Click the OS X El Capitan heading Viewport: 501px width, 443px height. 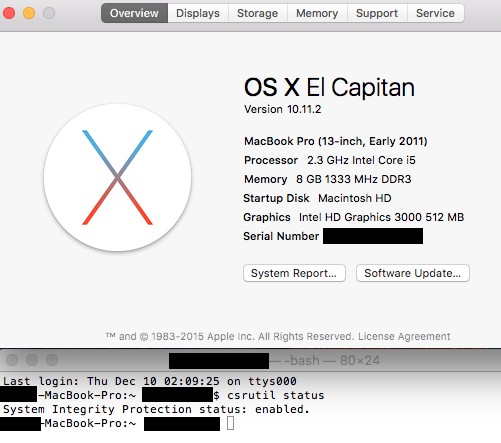[329, 87]
